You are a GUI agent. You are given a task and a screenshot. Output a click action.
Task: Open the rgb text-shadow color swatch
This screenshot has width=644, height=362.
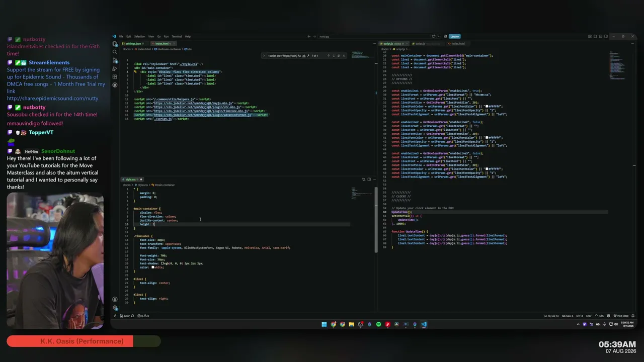pos(163,263)
